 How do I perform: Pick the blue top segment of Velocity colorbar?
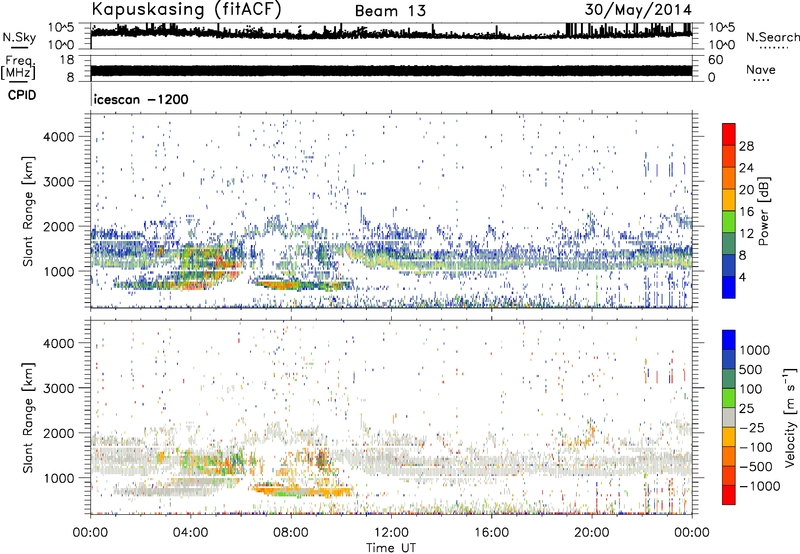[x=729, y=340]
